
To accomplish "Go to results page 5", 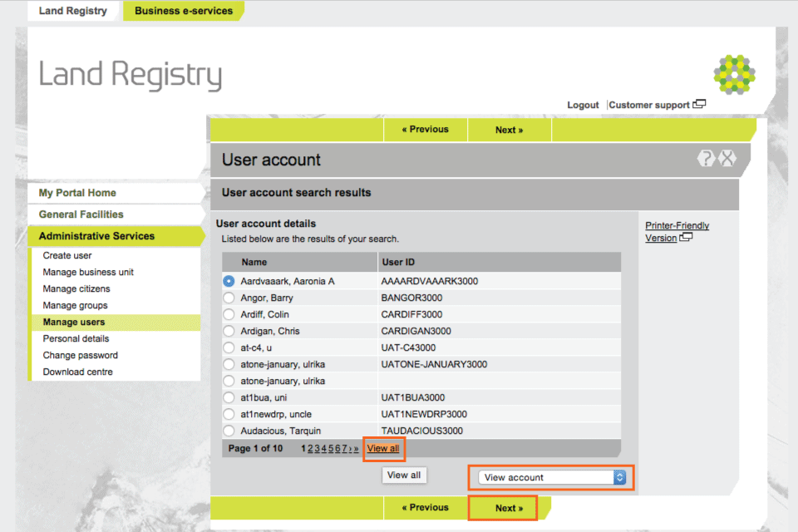I will [x=331, y=449].
